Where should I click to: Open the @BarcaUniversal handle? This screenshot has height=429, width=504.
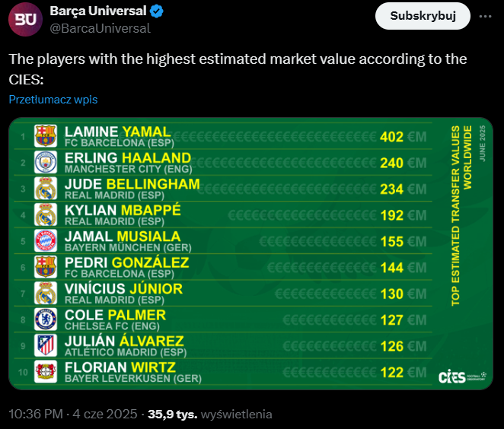click(x=100, y=28)
